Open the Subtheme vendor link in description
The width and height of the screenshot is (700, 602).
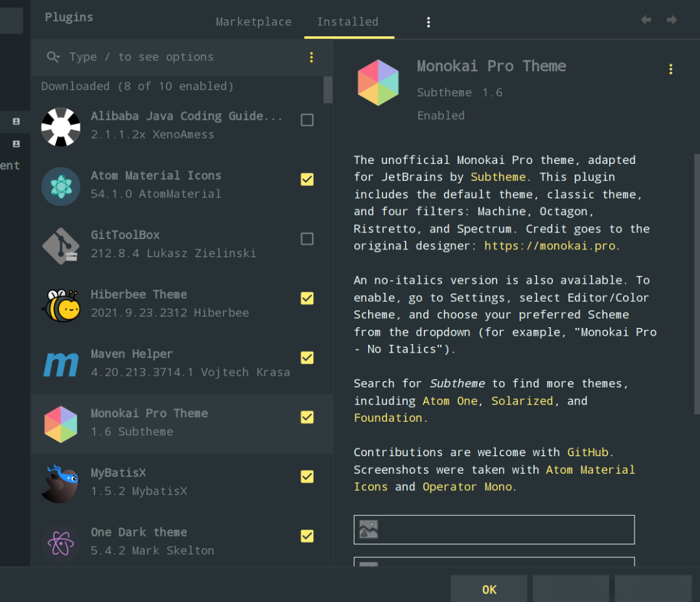(x=498, y=177)
